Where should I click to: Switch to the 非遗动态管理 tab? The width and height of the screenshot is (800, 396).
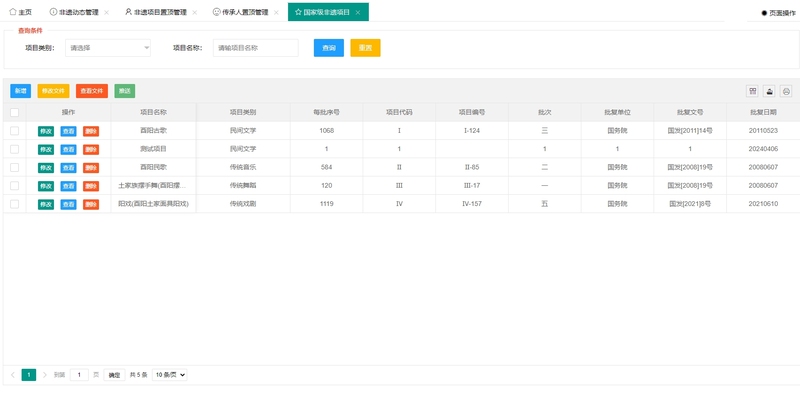(74, 12)
